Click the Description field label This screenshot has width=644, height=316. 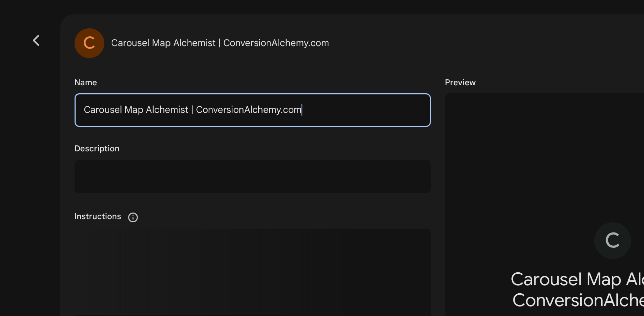point(97,149)
